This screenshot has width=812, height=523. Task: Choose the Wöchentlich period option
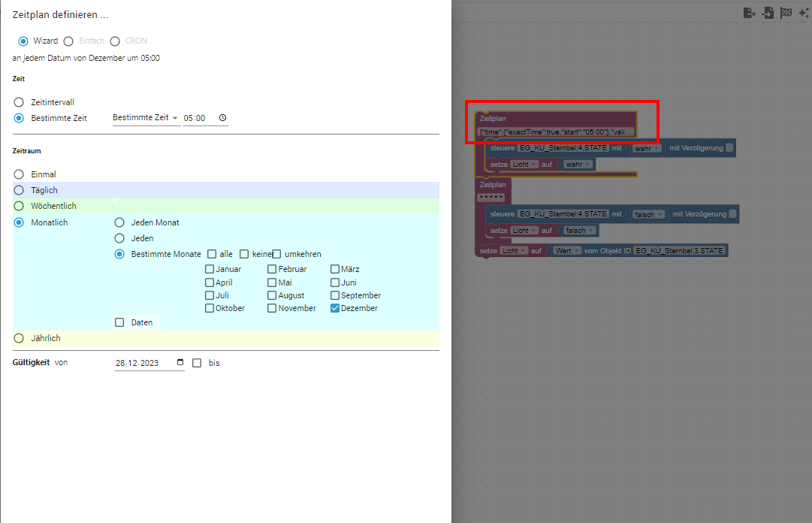click(x=20, y=206)
